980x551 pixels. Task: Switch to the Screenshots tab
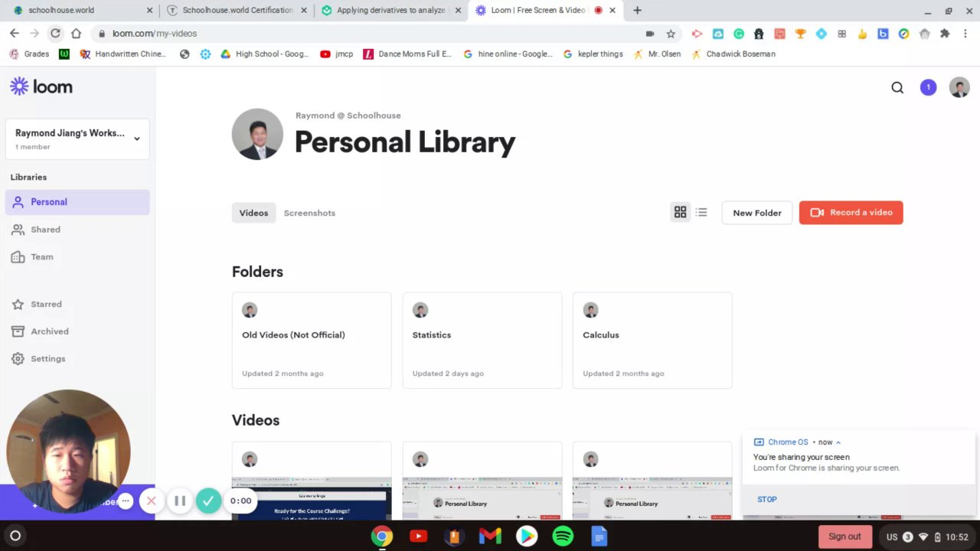coord(309,213)
